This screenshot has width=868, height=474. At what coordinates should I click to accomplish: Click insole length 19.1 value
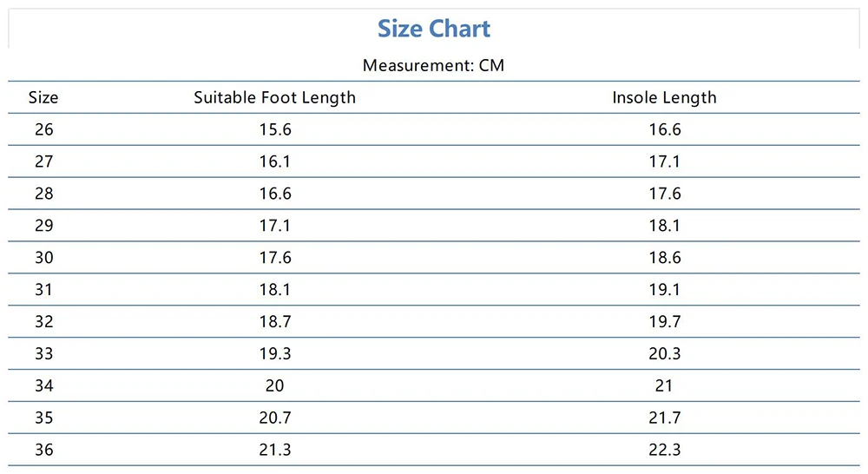point(664,290)
